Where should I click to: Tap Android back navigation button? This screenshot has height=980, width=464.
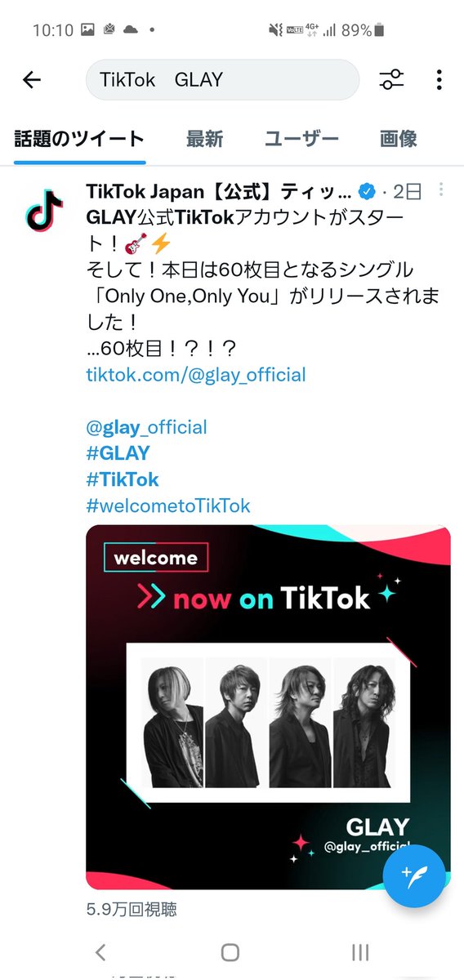[100, 951]
